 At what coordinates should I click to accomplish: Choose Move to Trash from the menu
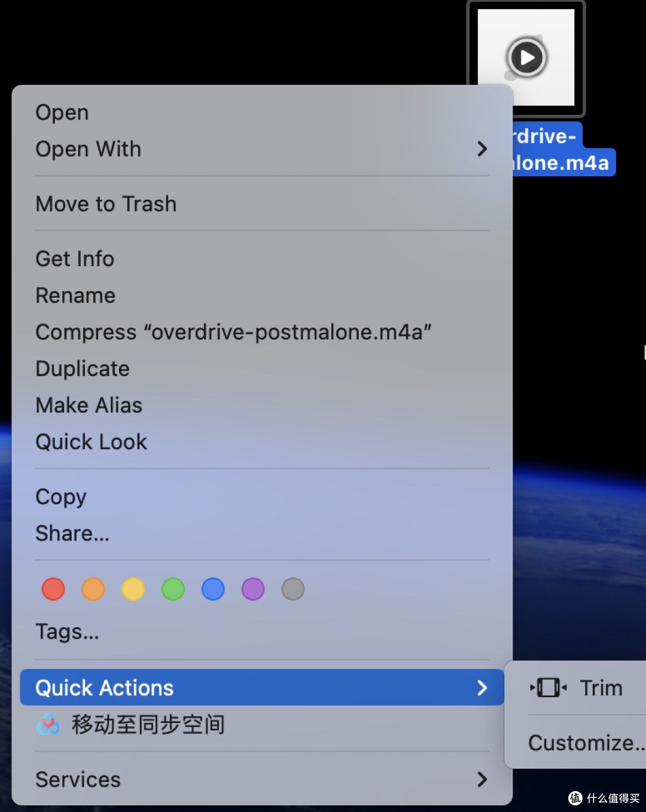(106, 204)
